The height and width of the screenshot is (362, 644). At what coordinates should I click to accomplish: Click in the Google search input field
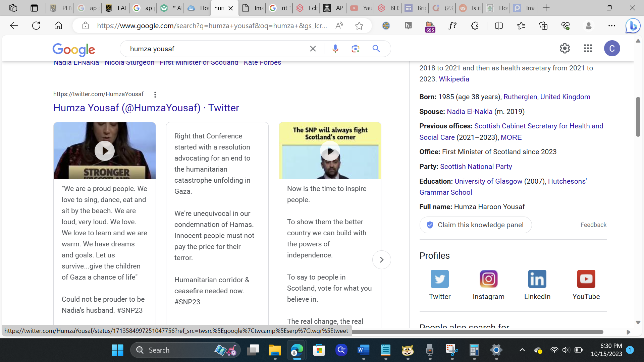click(x=215, y=49)
